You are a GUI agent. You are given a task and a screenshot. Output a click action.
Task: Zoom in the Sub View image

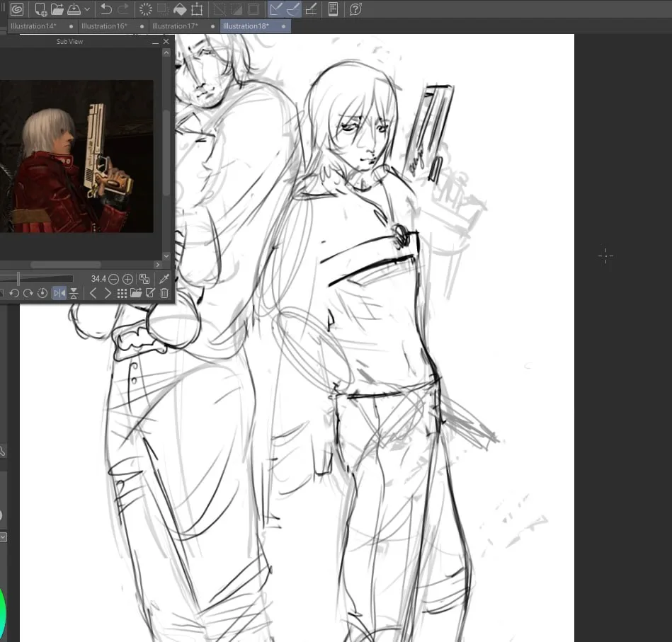click(x=127, y=280)
